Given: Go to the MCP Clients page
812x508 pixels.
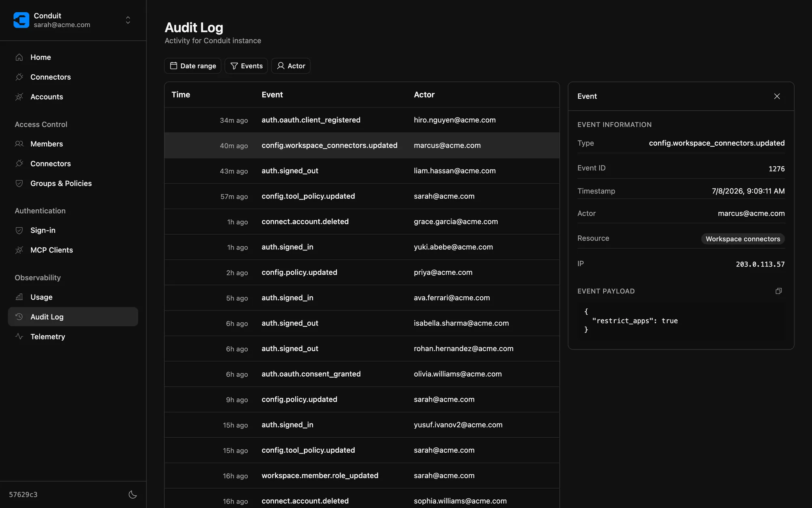Looking at the screenshot, I should pos(73,250).
